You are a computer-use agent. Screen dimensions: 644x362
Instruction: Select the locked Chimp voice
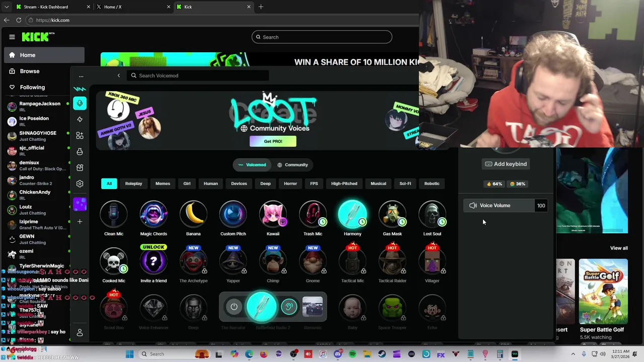pyautogui.click(x=273, y=261)
